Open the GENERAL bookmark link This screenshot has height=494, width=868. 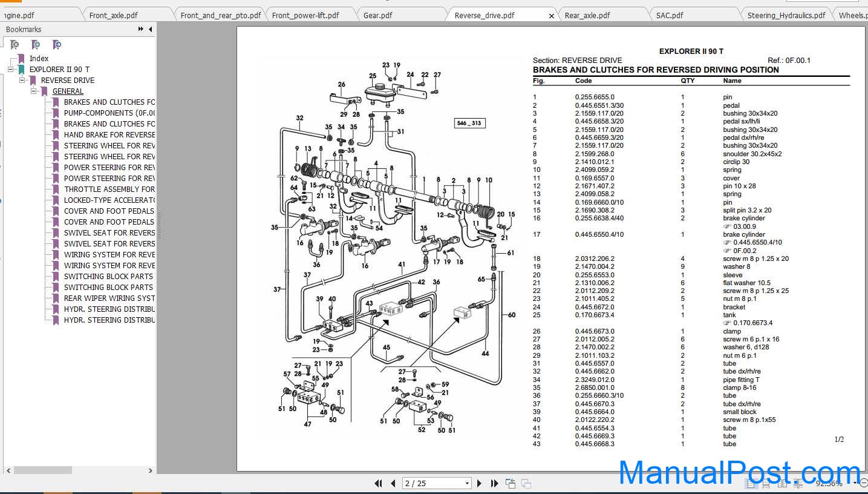pyautogui.click(x=68, y=91)
